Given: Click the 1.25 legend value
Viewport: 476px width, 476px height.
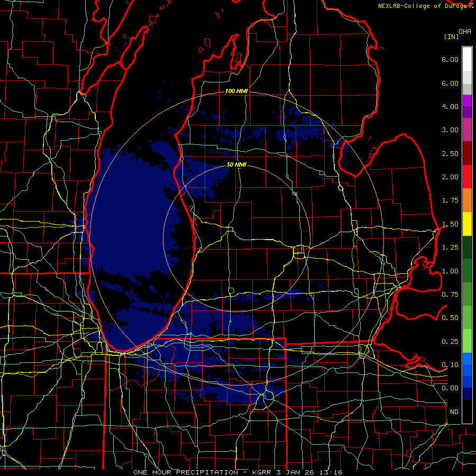Looking at the screenshot, I should click(x=450, y=248).
